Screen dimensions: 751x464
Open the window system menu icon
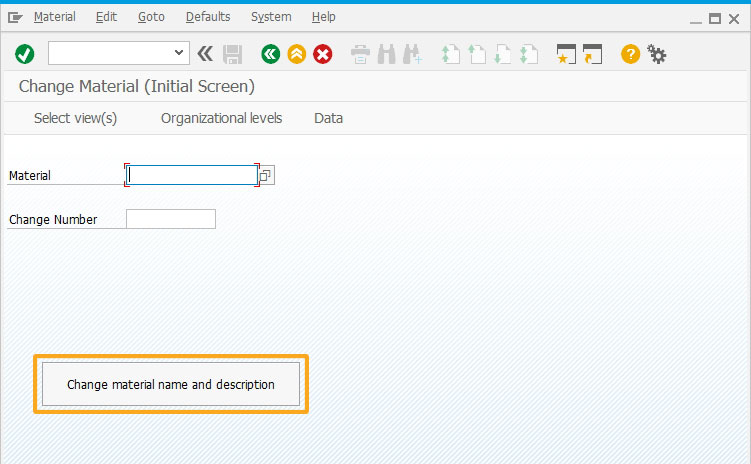click(15, 18)
